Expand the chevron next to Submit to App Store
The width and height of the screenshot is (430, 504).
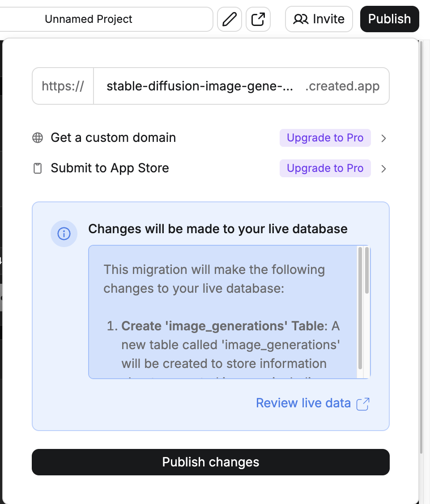pos(383,168)
